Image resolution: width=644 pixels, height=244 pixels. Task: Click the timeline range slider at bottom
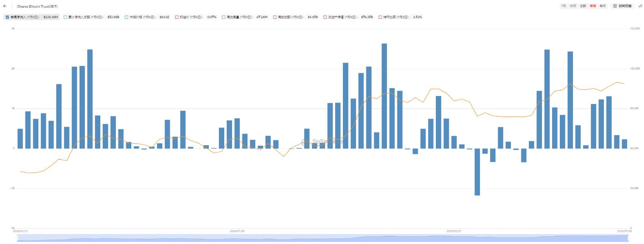[322, 238]
